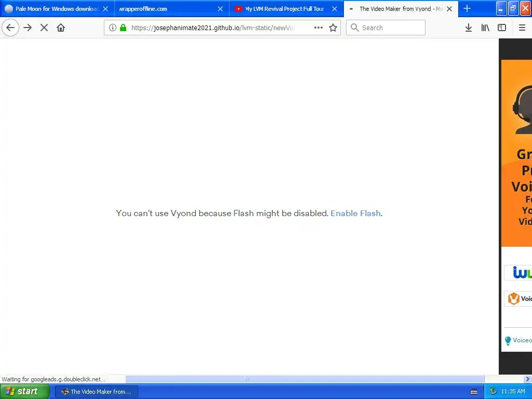Minimize the browser window
532x399 pixels.
pyautogui.click(x=501, y=8)
